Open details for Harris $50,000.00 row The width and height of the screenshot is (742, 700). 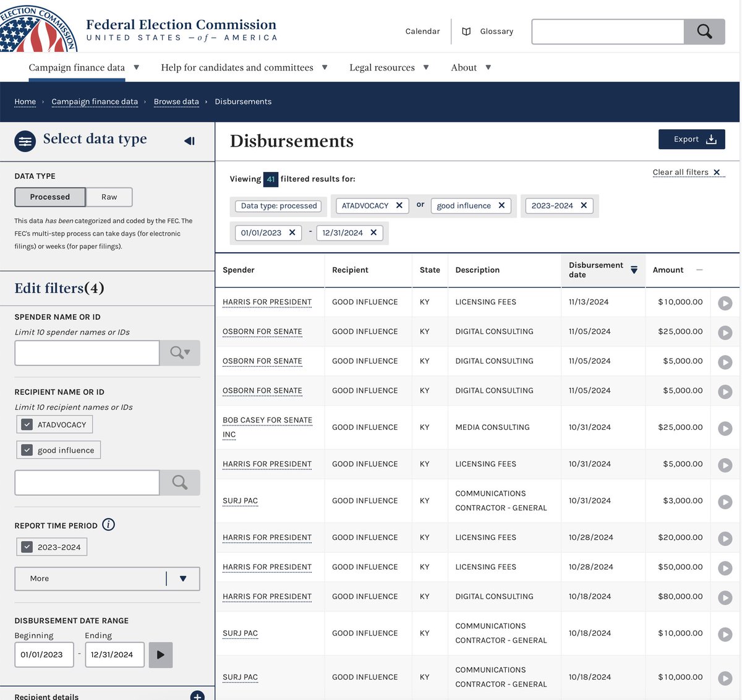(x=725, y=568)
